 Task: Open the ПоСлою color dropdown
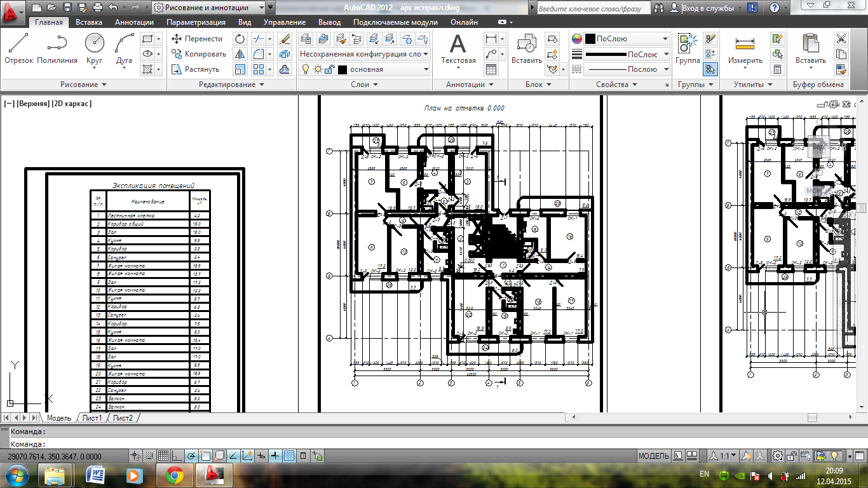627,39
